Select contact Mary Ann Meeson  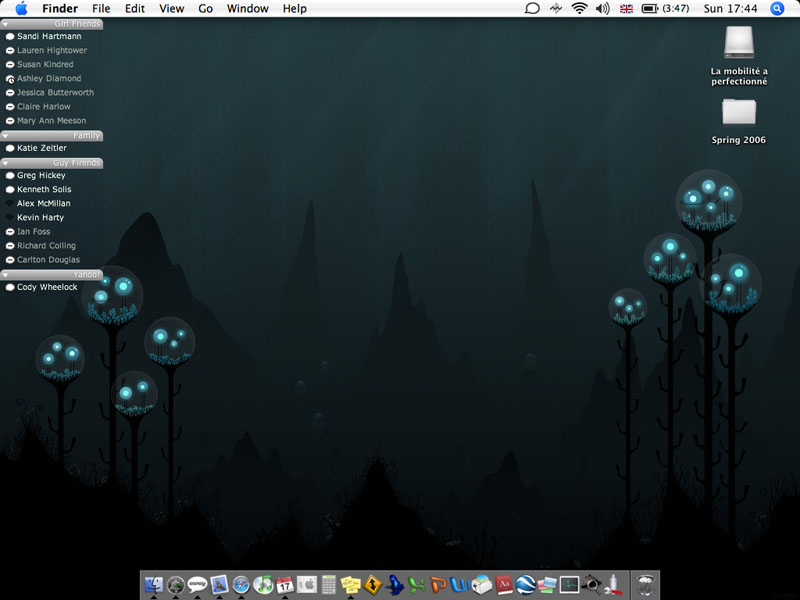pyautogui.click(x=51, y=121)
